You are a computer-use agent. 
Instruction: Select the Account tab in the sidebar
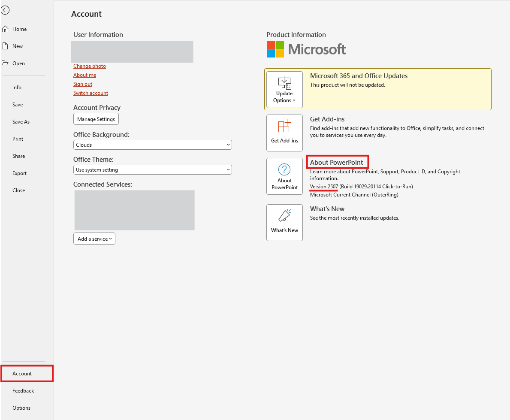tap(27, 374)
